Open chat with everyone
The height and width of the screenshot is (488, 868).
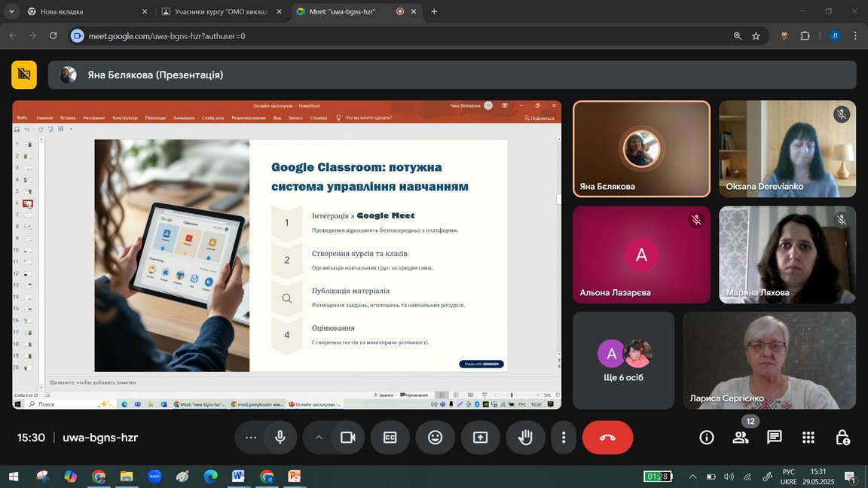pos(775,437)
